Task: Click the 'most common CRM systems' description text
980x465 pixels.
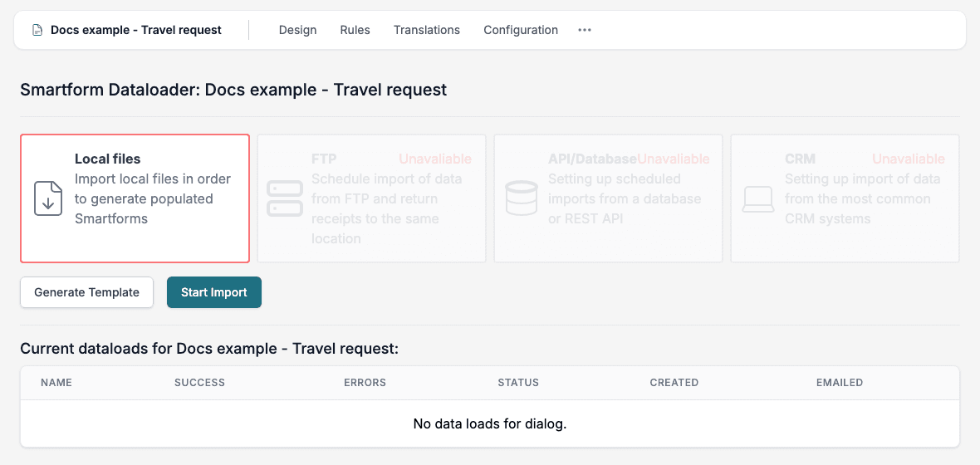Action: coord(863,198)
